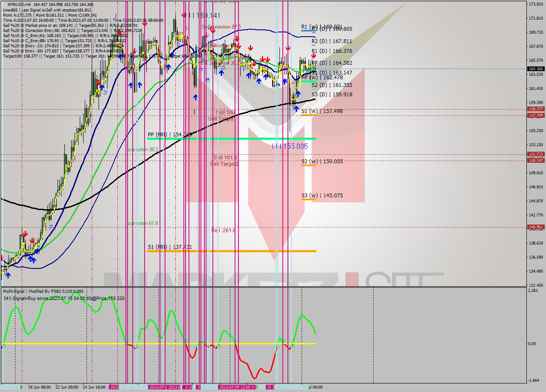This screenshot has width=546, height=392.
Task: Select the red 151.725 price axis tag
Action: [536, 154]
